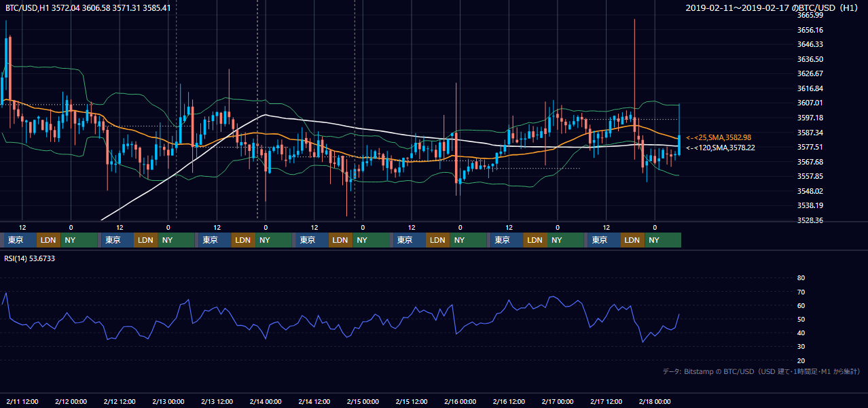The width and height of the screenshot is (868, 408).
Task: Click price axis label 3557.85
Action: click(x=810, y=176)
